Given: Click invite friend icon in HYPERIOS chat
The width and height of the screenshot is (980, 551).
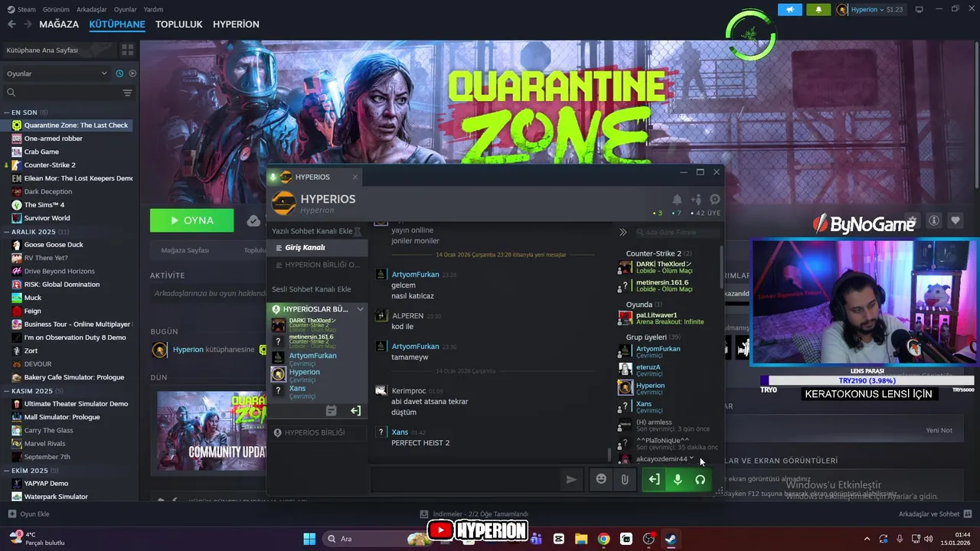Looking at the screenshot, I should point(695,200).
